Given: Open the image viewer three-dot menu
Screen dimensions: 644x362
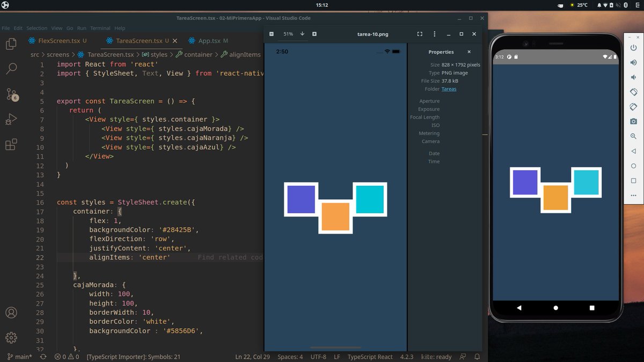Looking at the screenshot, I should [435, 34].
